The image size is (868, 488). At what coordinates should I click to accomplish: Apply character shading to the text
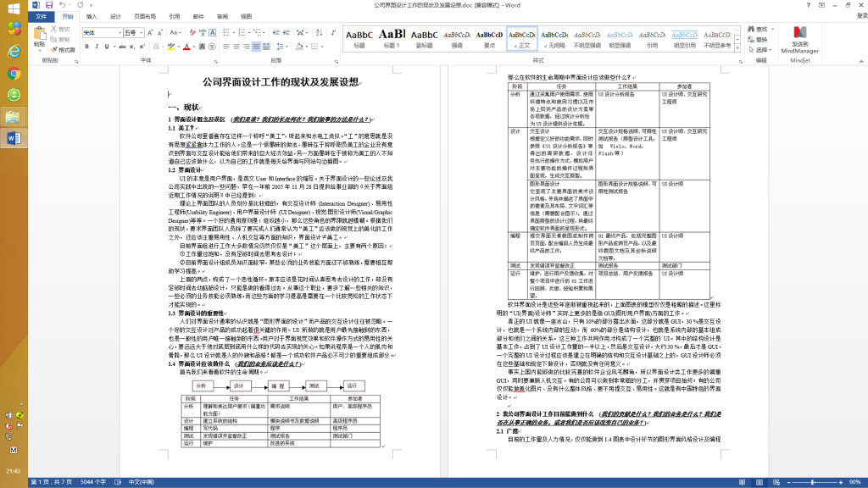click(202, 47)
